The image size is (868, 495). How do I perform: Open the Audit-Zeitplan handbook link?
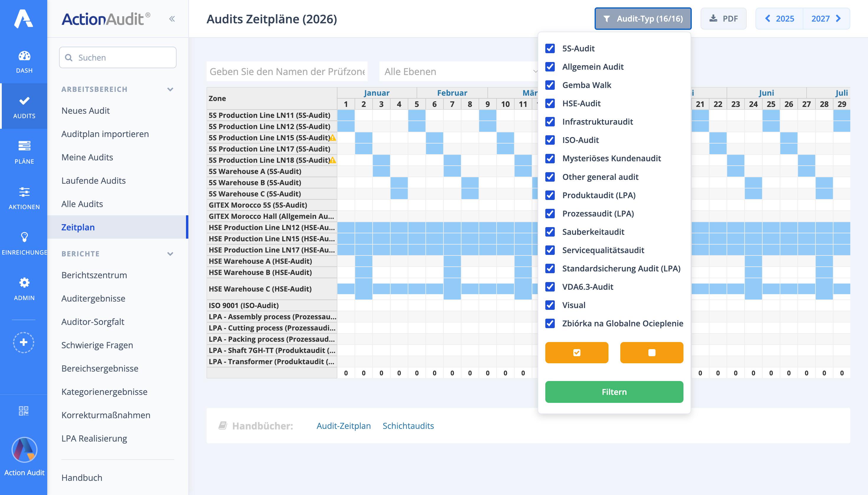(344, 426)
